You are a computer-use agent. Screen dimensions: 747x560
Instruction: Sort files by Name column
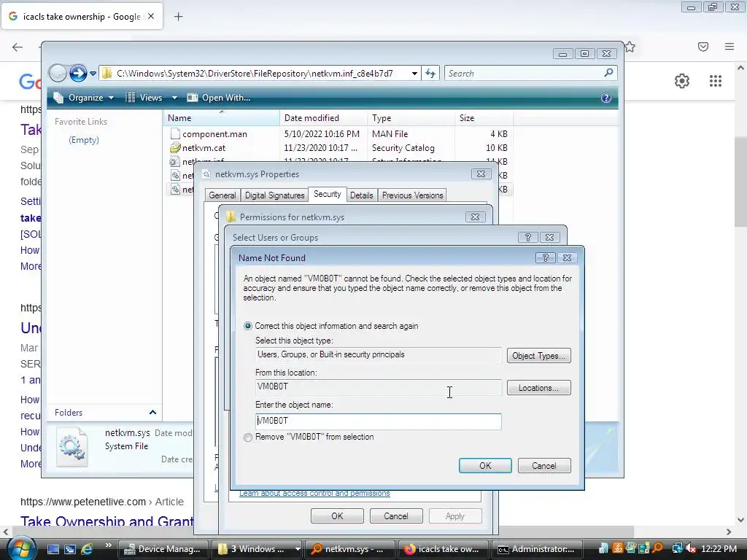coord(222,118)
